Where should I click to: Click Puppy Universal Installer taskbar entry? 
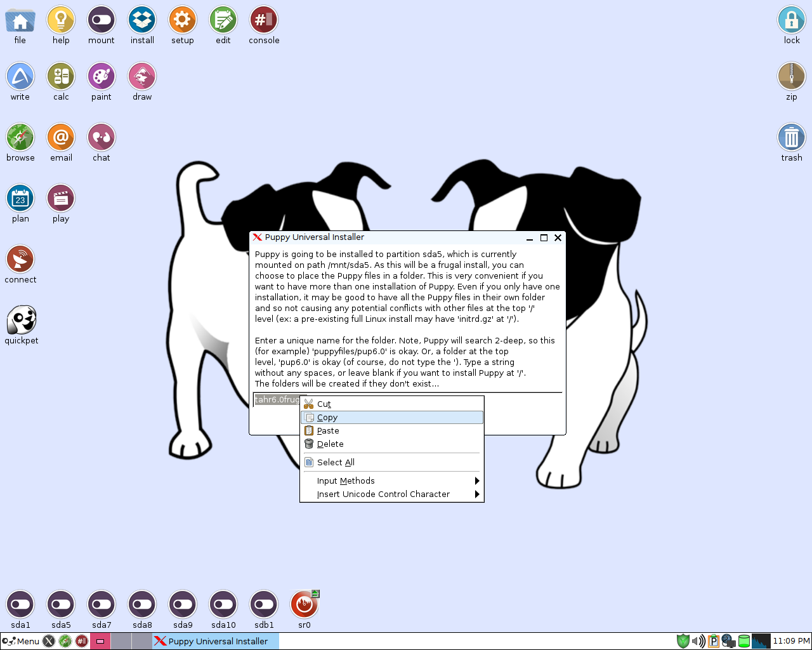coord(215,641)
